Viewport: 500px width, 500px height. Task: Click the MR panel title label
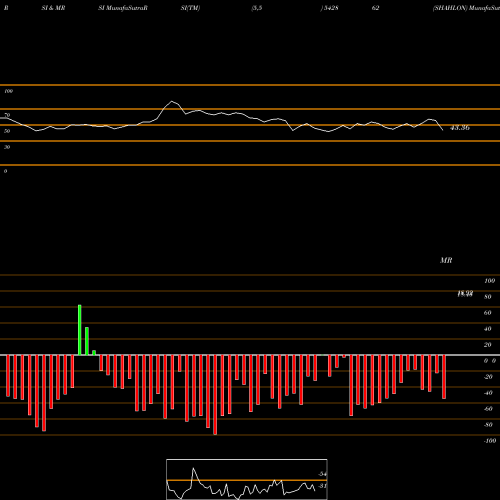(x=446, y=260)
